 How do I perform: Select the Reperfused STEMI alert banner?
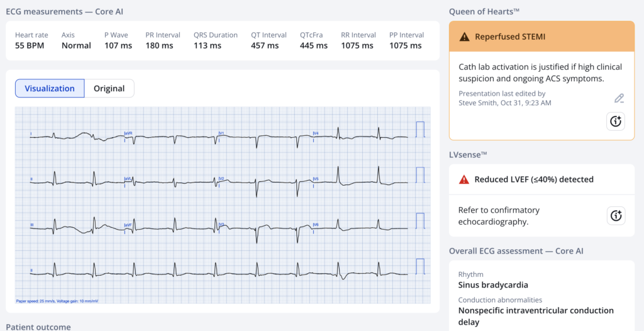tap(541, 37)
